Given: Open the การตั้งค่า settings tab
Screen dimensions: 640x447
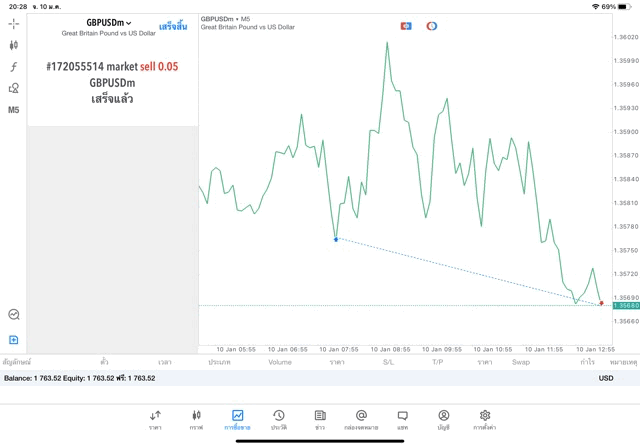Looking at the screenshot, I should coord(484,420).
